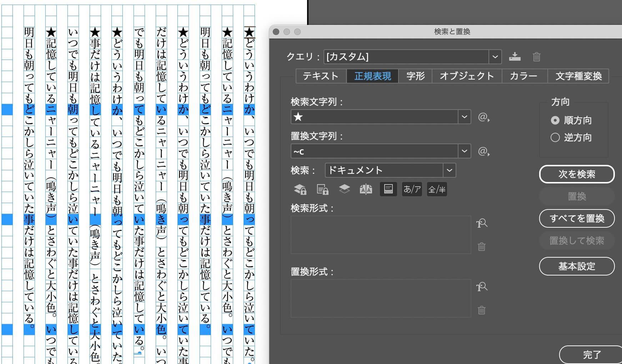This screenshot has height=364, width=622.
Task: Toggle kana sensitivity あ/ア icon
Action: (412, 189)
